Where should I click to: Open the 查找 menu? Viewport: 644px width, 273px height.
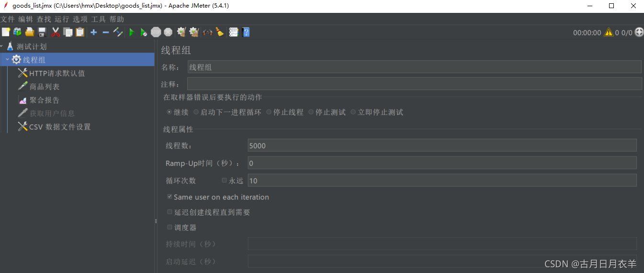point(44,19)
